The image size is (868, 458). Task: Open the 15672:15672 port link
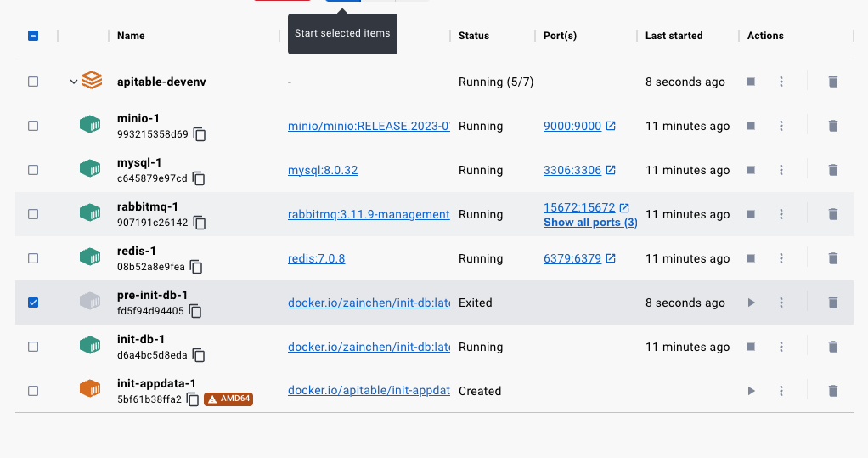click(x=579, y=207)
